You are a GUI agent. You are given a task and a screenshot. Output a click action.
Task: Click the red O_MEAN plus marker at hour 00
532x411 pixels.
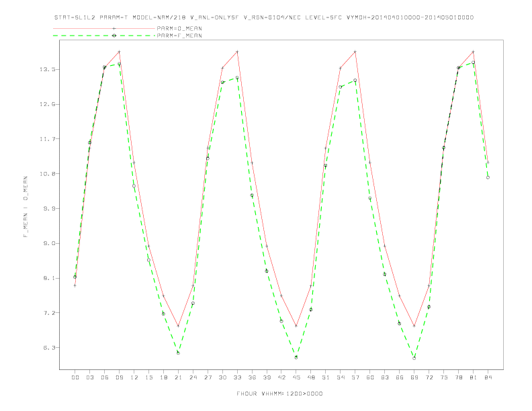click(75, 285)
